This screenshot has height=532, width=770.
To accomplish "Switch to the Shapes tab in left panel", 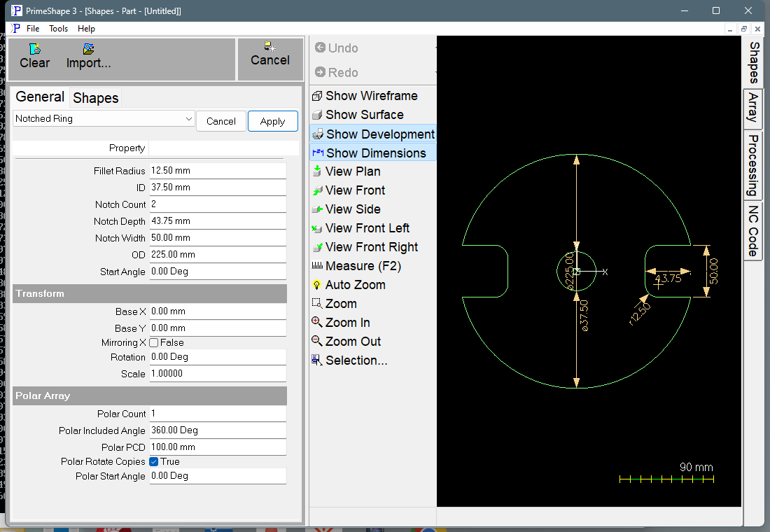I will (96, 98).
